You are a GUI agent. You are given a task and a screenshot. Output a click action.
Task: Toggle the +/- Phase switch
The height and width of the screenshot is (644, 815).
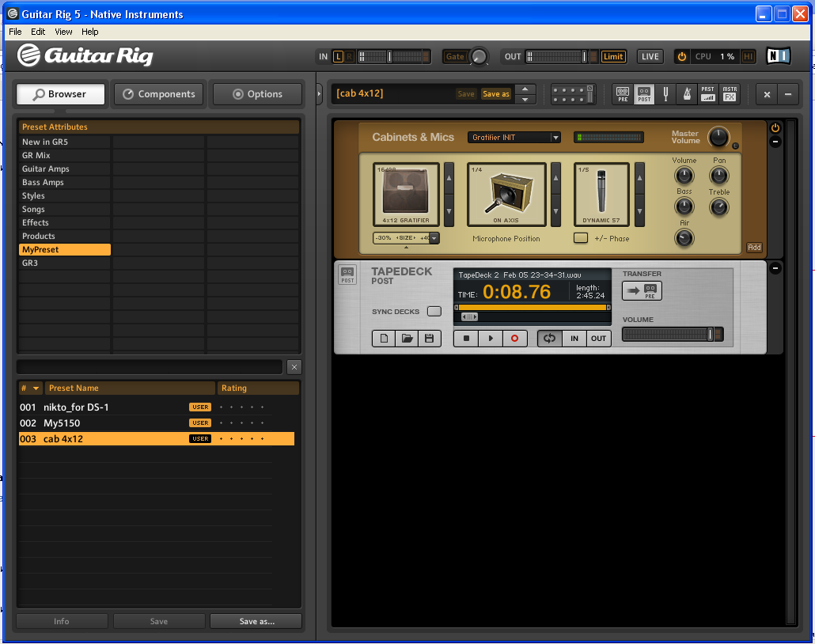point(581,238)
